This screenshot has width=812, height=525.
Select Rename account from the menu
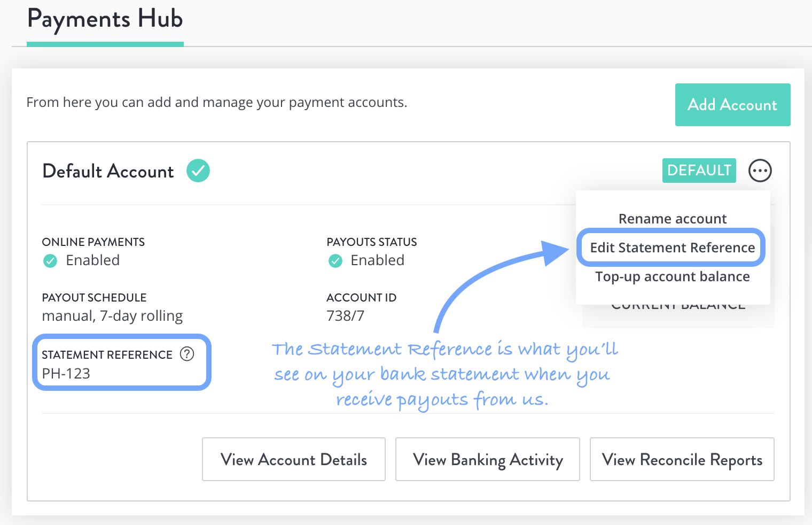[673, 219]
